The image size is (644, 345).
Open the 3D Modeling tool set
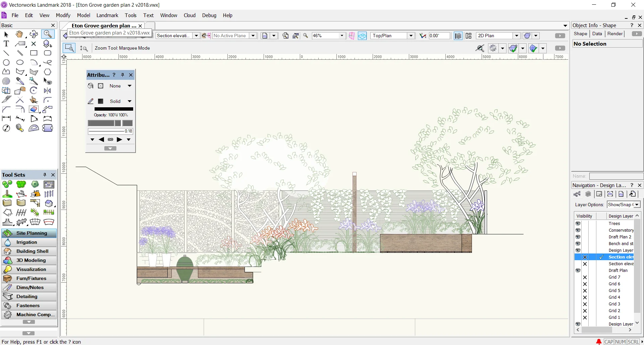(x=29, y=260)
